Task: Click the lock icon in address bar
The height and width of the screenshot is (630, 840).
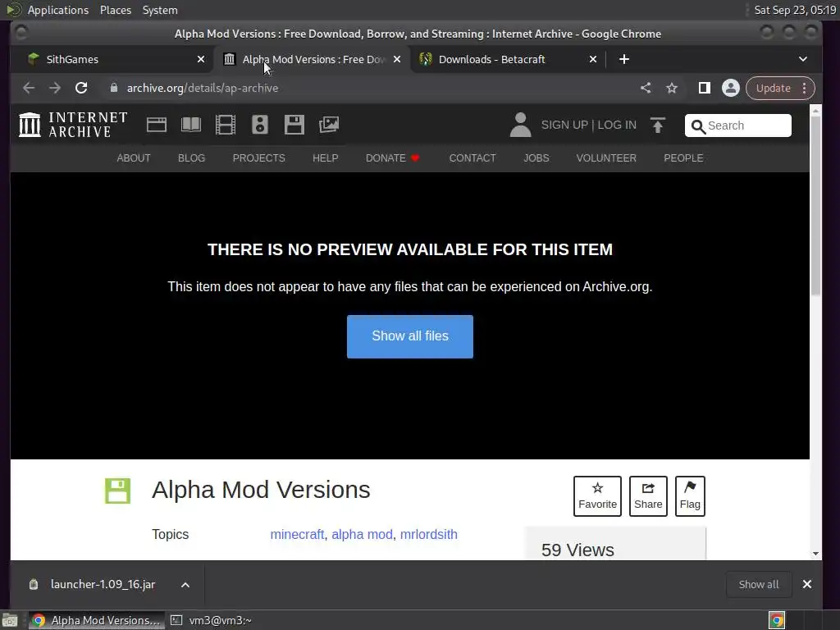Action: click(113, 88)
